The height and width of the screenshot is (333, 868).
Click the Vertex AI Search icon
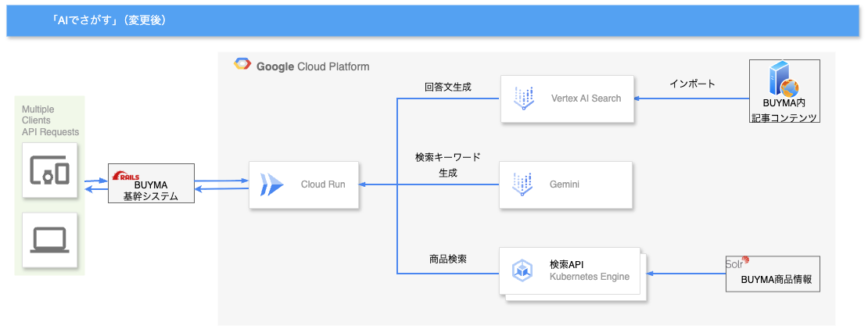[x=522, y=98]
